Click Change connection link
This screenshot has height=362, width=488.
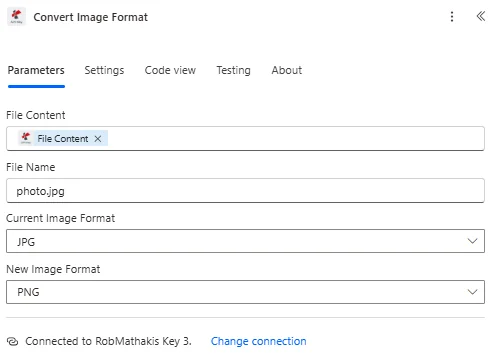pyautogui.click(x=259, y=341)
